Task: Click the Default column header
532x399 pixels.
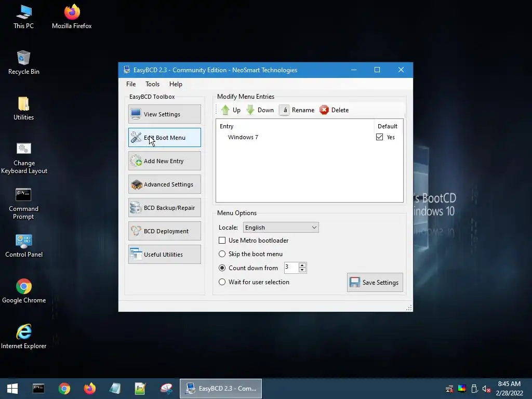Action: pyautogui.click(x=388, y=126)
